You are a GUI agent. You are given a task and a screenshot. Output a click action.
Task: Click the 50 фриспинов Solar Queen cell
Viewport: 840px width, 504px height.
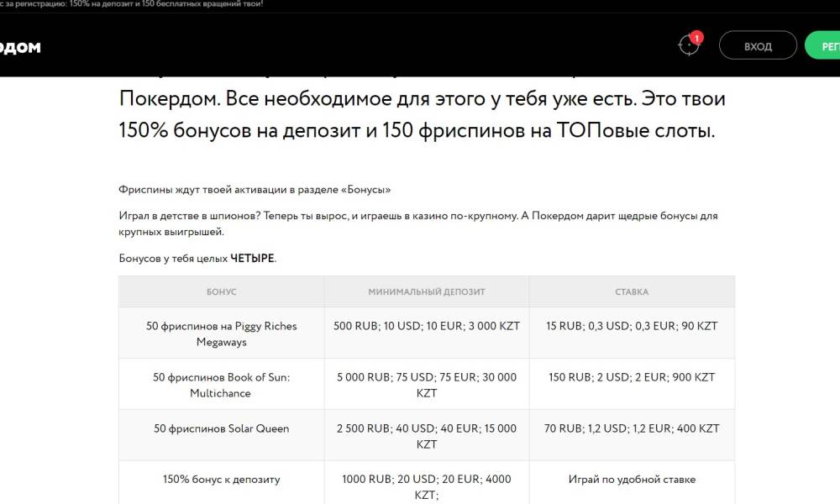pyautogui.click(x=221, y=435)
